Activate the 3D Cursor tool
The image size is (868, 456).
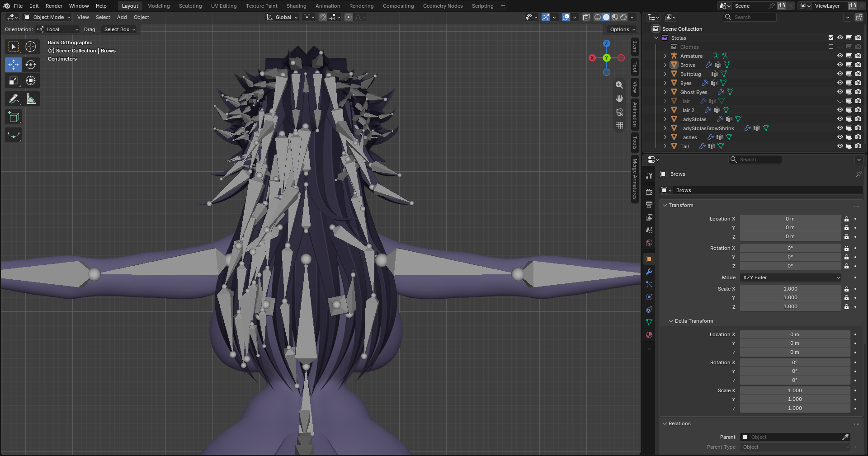coord(31,47)
